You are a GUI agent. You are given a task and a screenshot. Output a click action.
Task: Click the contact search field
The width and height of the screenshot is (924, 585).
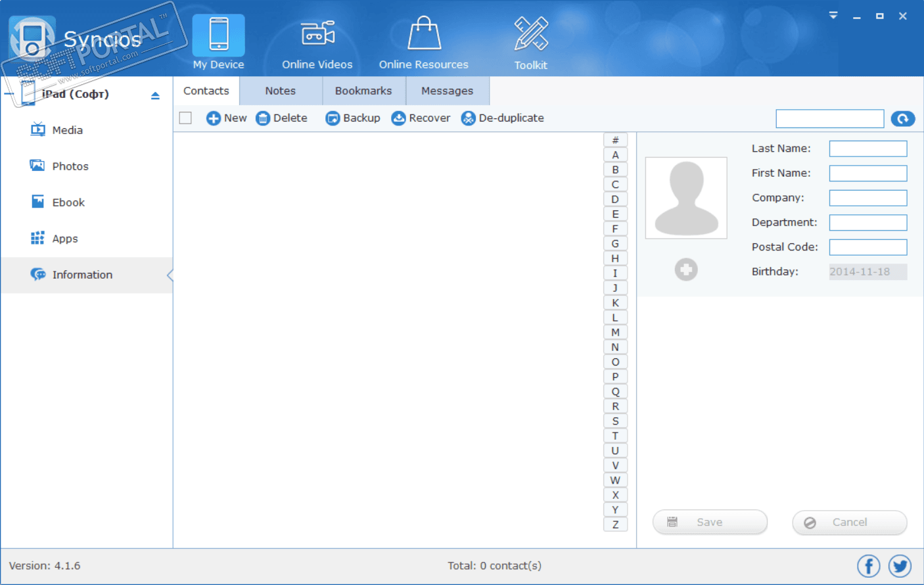pyautogui.click(x=830, y=118)
